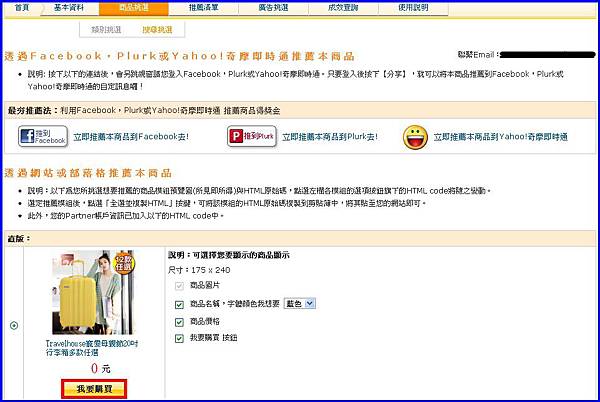
Task: Toggle the 商品名稱 checkbox
Action: tap(179, 304)
